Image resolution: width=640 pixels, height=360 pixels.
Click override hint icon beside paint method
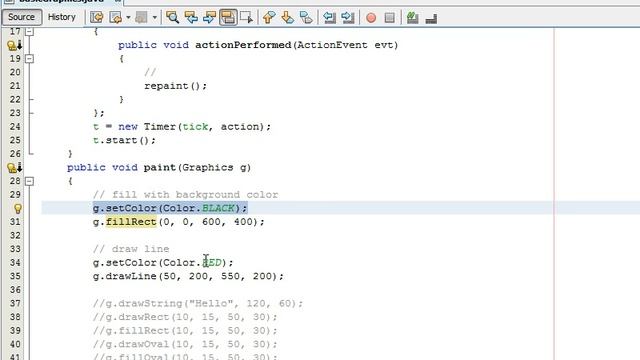pyautogui.click(x=15, y=167)
